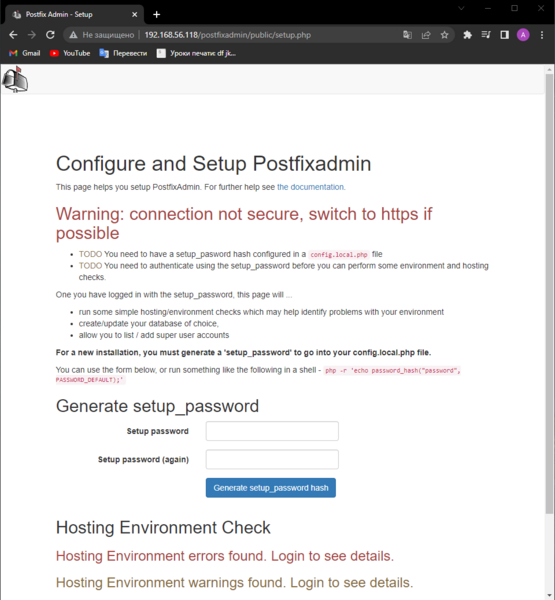Open the tab search chevron
555x600 pixels.
pos(461,8)
